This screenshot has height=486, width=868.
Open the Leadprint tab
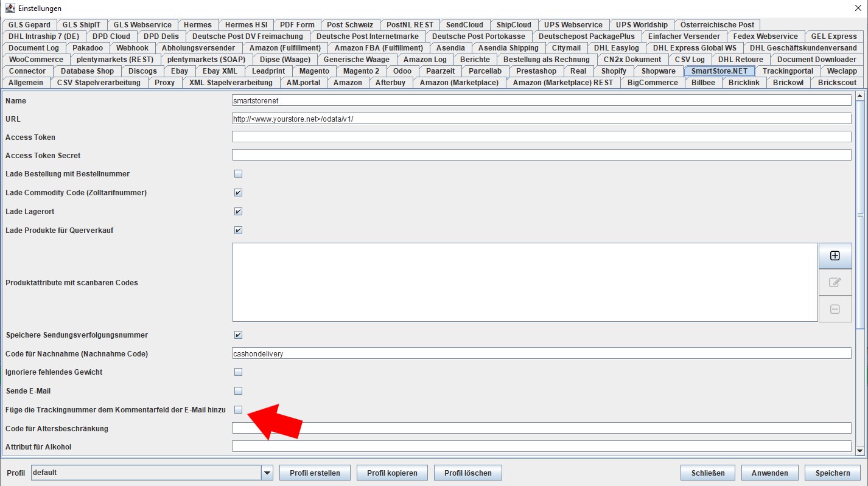point(268,71)
